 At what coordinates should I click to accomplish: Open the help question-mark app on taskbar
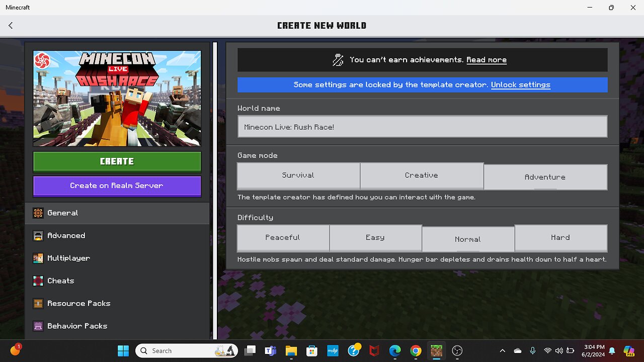click(x=354, y=350)
